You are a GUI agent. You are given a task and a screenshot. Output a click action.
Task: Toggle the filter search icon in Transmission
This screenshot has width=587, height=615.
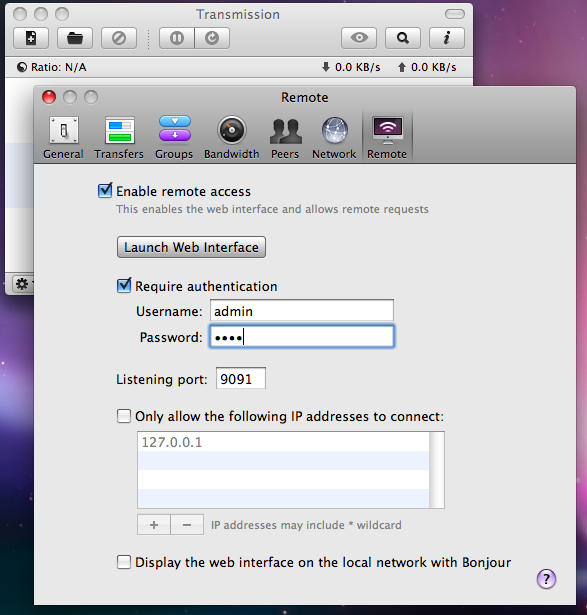(x=403, y=38)
